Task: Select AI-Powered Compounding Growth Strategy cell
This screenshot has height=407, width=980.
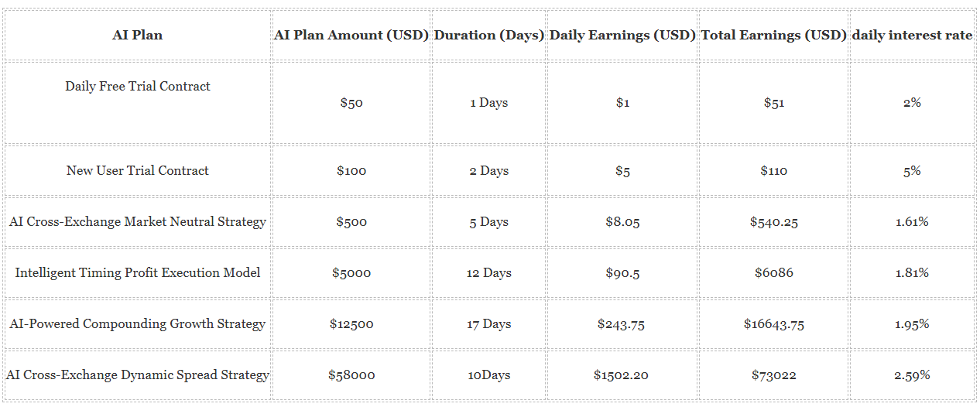Action: (x=138, y=323)
